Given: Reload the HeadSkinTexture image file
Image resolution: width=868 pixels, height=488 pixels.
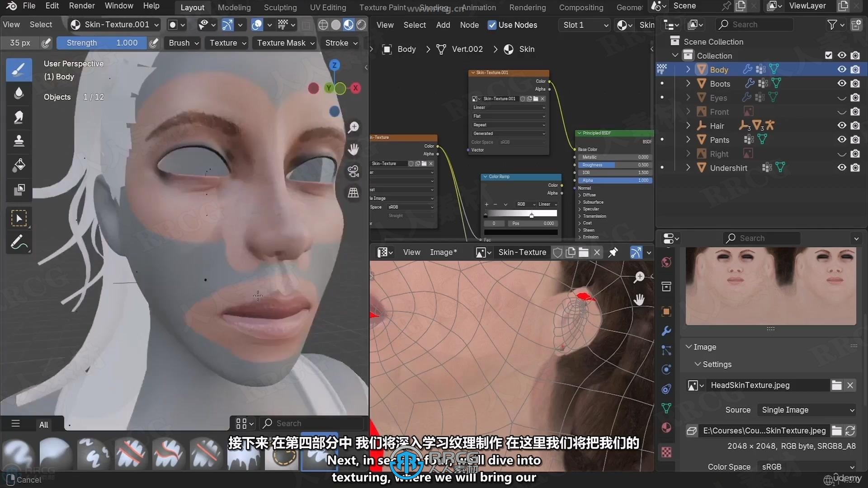Looking at the screenshot, I should (850, 431).
